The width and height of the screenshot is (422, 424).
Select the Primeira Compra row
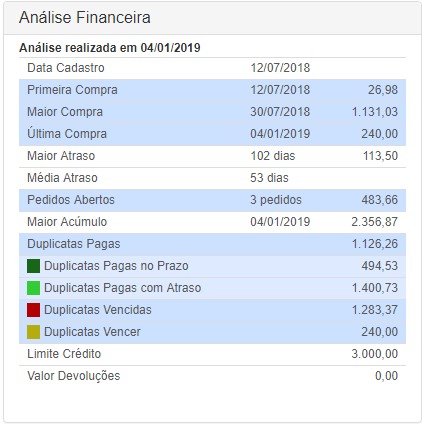(212, 90)
